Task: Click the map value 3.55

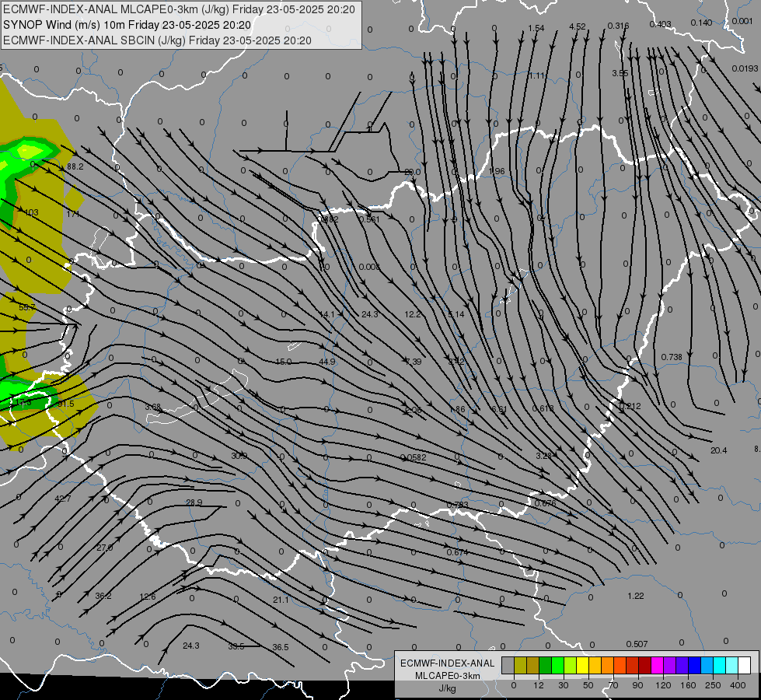Action: click(x=620, y=73)
